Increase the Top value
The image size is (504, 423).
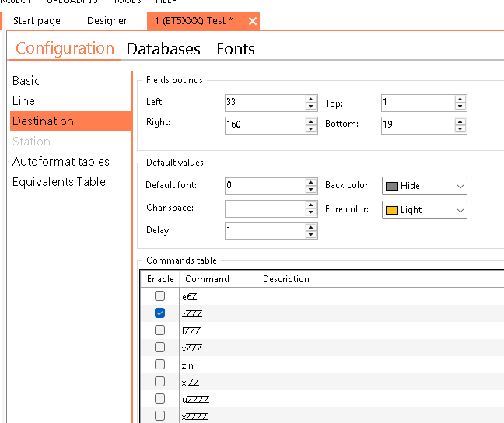pos(460,99)
